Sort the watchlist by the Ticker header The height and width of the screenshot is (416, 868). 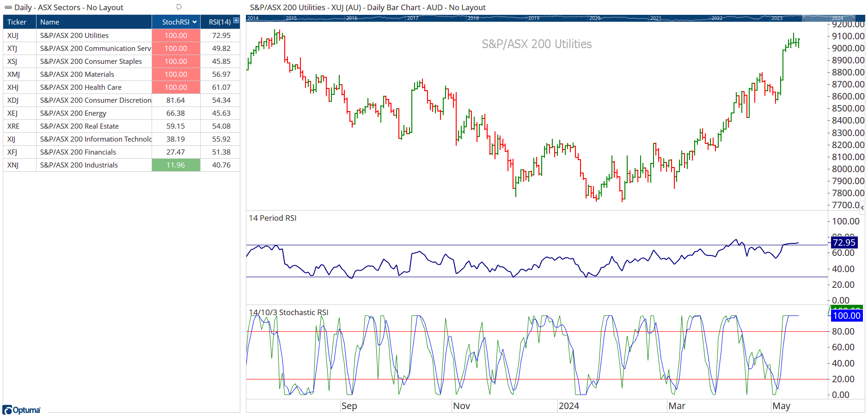[20, 22]
